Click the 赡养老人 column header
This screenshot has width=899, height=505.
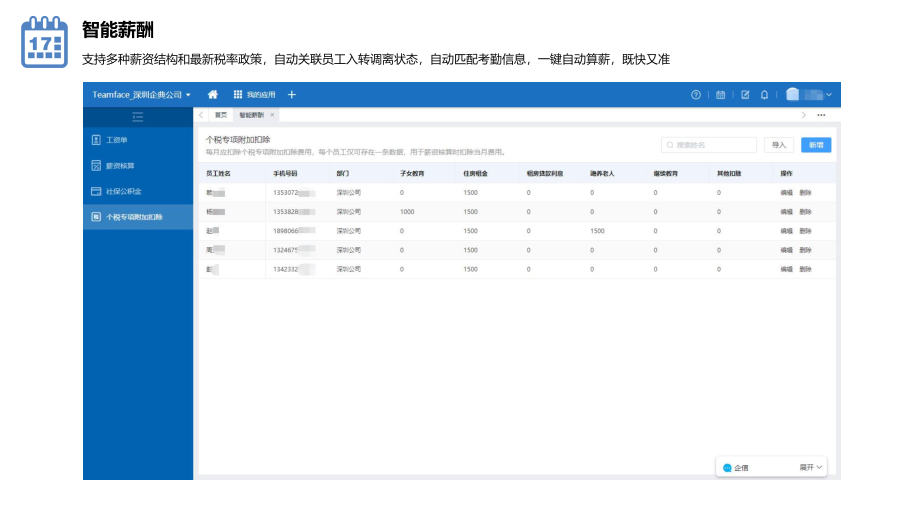602,173
